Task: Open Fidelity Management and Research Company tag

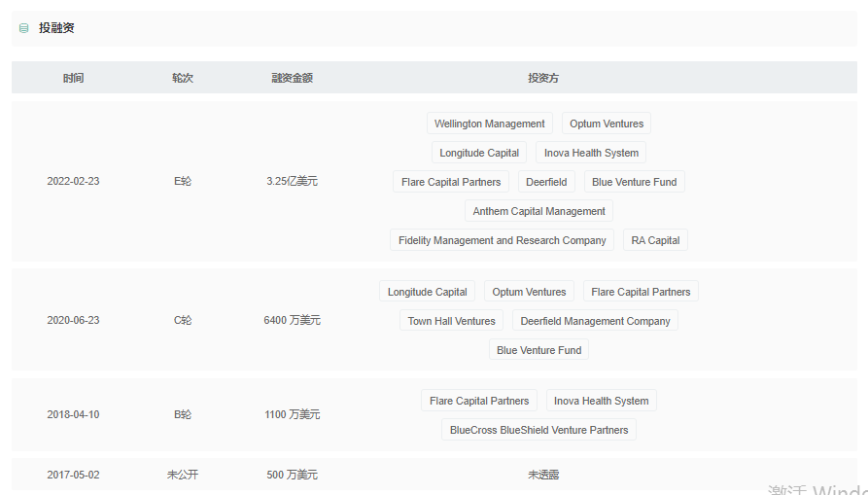Action: [502, 240]
